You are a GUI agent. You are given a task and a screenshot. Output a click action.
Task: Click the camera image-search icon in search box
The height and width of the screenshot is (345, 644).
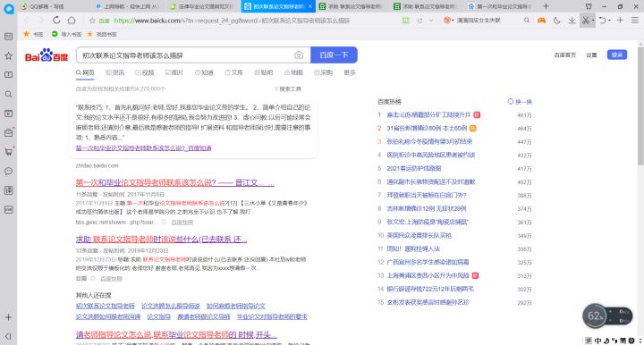coord(299,55)
